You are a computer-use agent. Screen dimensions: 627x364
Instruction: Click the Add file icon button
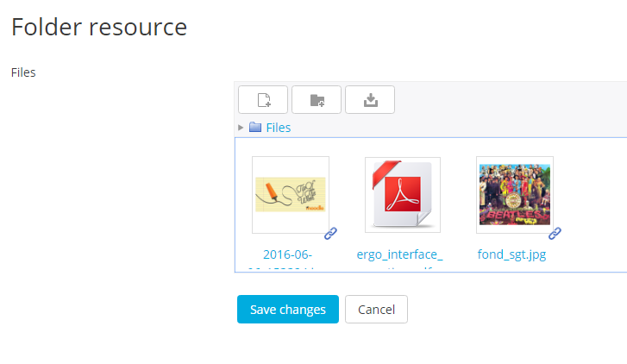pos(263,99)
